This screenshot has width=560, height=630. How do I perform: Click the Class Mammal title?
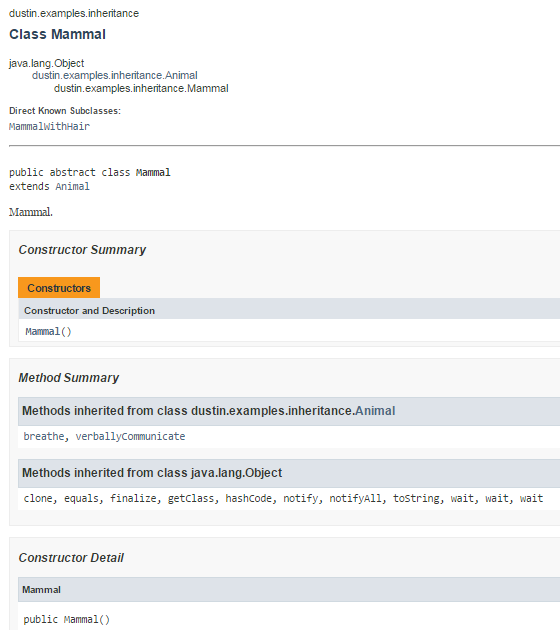click(57, 35)
